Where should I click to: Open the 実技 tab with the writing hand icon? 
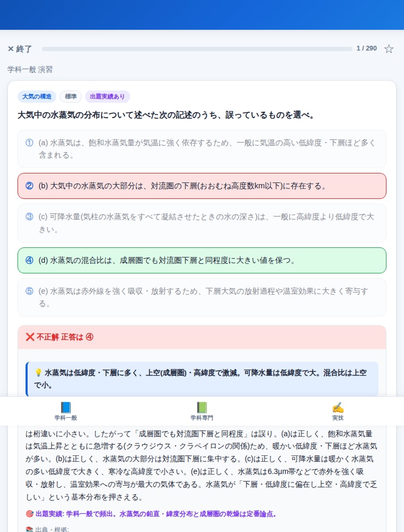click(338, 411)
